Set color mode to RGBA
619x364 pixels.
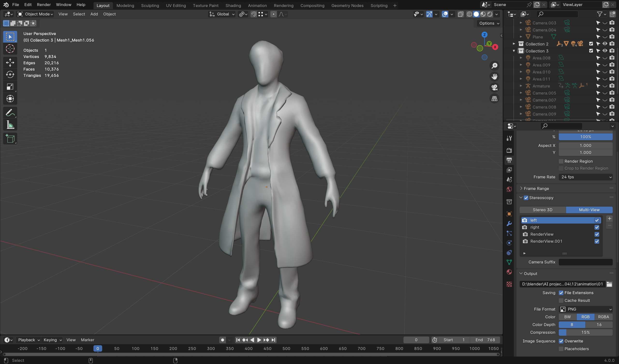[603, 317]
